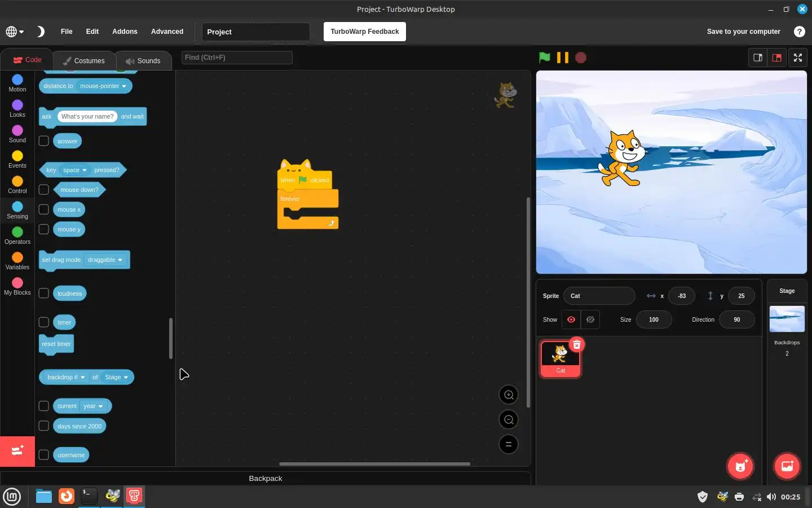Click Save to your computer

(x=743, y=32)
